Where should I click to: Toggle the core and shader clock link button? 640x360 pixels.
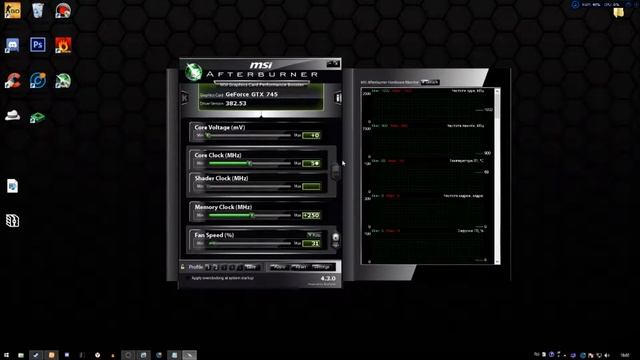[x=335, y=171]
